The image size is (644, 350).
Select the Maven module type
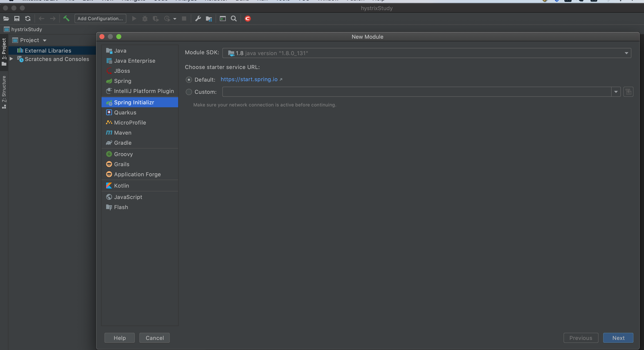tap(123, 133)
